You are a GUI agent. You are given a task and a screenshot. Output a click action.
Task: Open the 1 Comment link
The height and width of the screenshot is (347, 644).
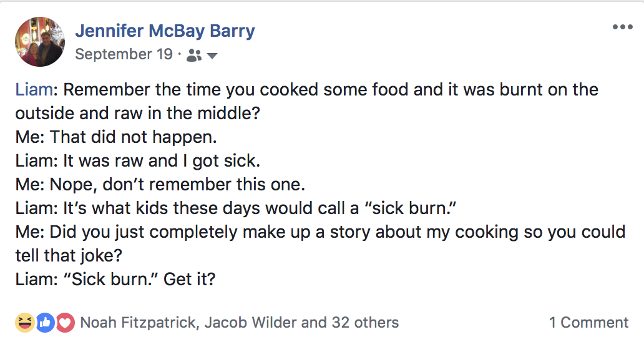(x=588, y=323)
